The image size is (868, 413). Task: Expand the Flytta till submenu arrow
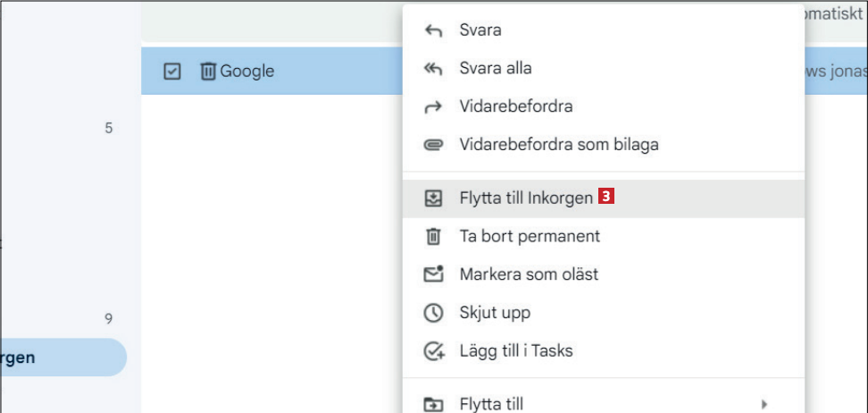pos(763,404)
